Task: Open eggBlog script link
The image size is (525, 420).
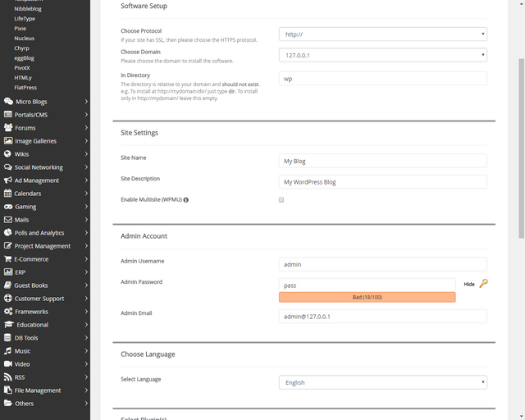Action: click(x=24, y=58)
